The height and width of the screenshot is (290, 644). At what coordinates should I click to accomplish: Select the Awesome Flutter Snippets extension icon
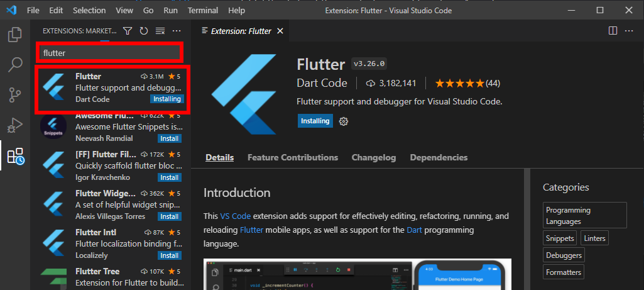[x=53, y=126]
